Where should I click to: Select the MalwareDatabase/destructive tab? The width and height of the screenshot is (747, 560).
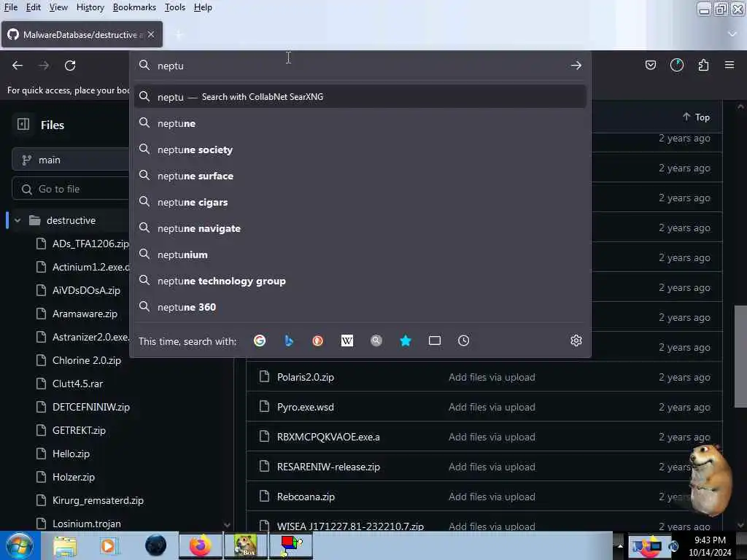(x=82, y=34)
